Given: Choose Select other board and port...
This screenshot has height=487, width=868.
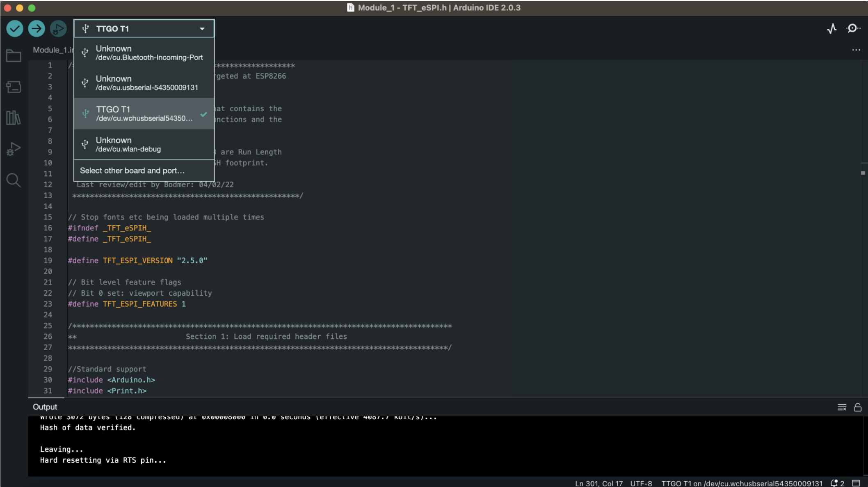Looking at the screenshot, I should click(144, 171).
